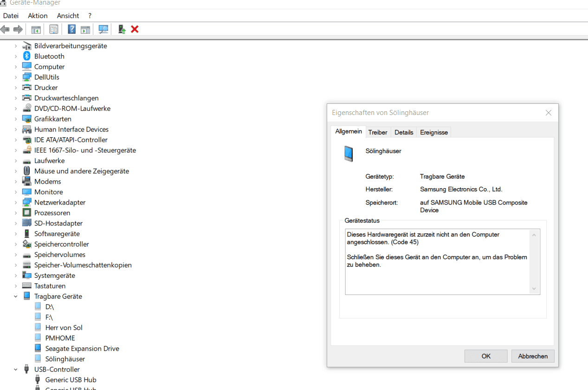Click the Bluetooth category icon
The image size is (588, 390).
click(27, 56)
